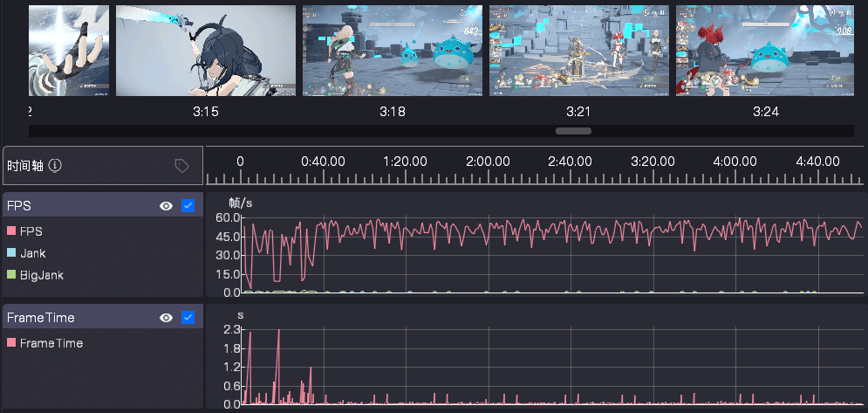This screenshot has height=413, width=868.
Task: Click the pink FPS legend swatch
Action: tap(11, 231)
